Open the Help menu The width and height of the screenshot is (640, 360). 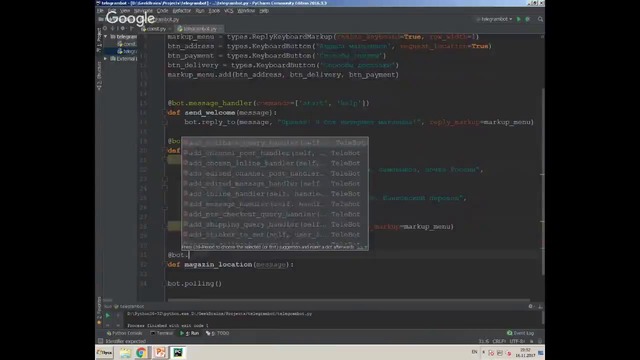[264, 11]
